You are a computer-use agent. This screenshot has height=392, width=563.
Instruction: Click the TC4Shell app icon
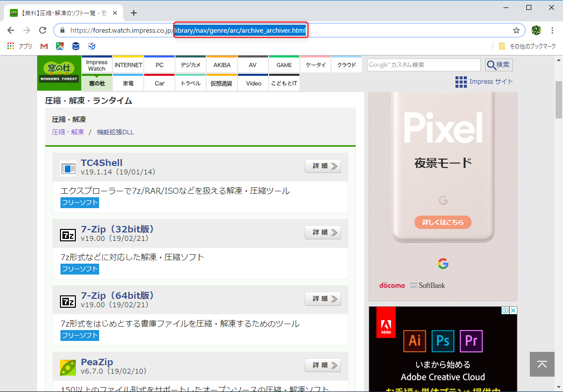[68, 168]
